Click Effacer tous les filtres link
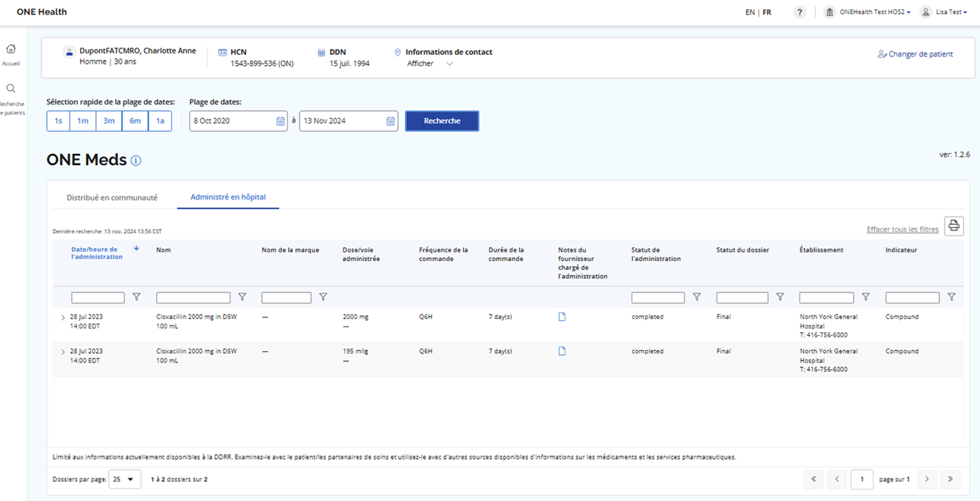This screenshot has width=980, height=501. 902,230
